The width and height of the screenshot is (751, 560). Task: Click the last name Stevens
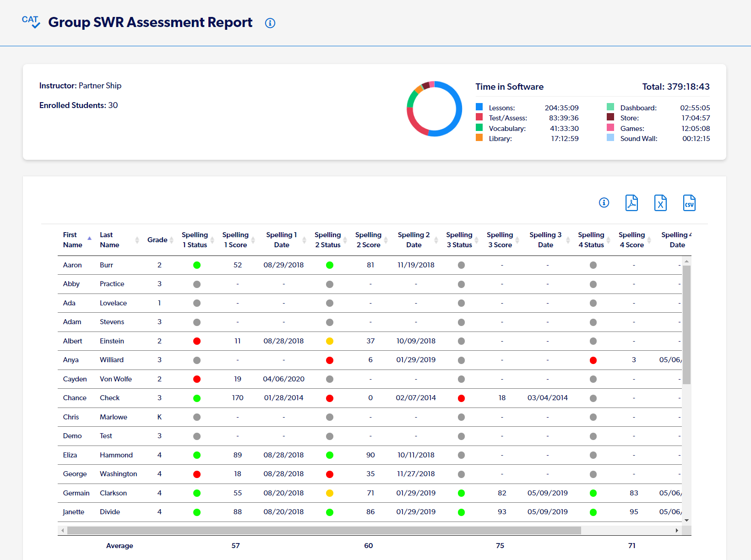point(112,322)
